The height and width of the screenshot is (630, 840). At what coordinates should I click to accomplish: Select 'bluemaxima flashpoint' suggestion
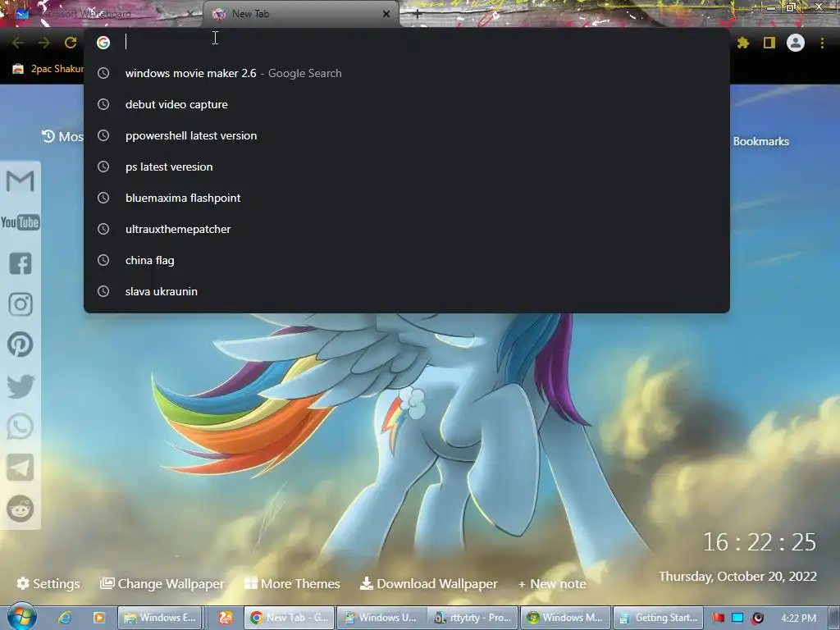pyautogui.click(x=407, y=198)
